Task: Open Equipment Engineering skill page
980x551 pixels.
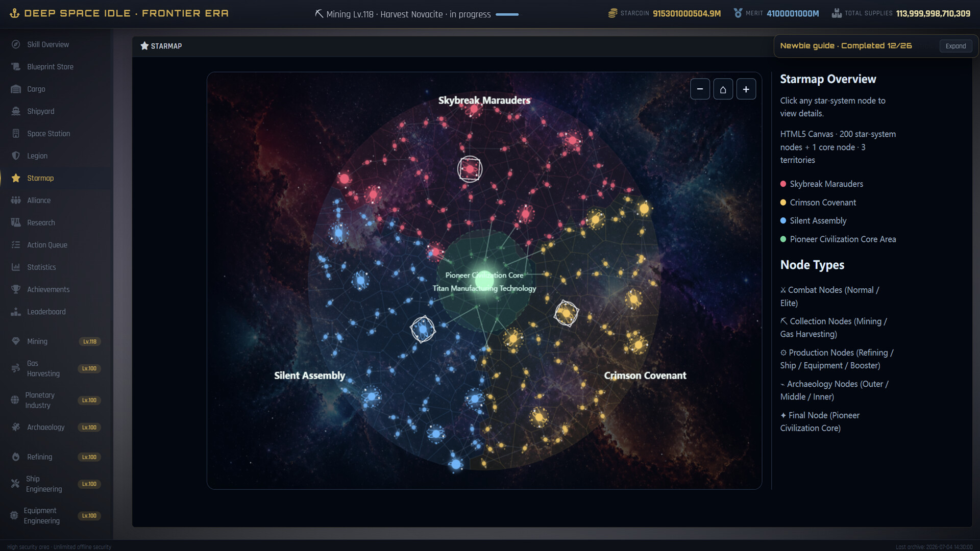Action: [x=56, y=516]
